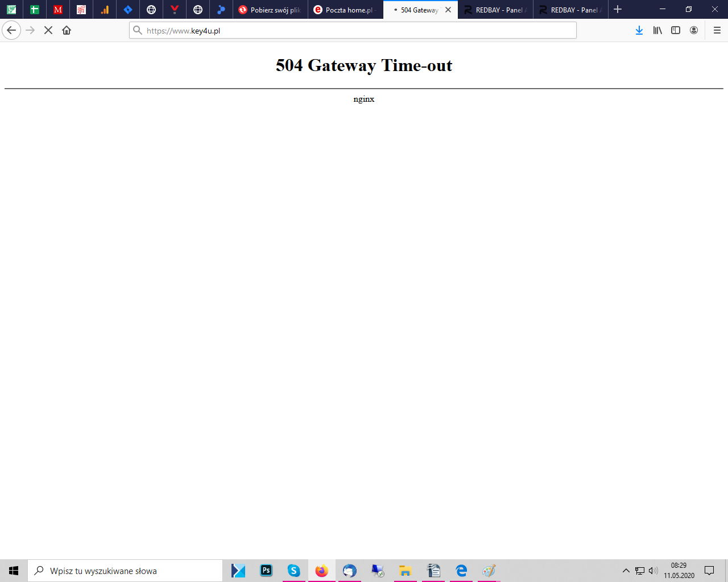728x582 pixels.
Task: Click the Back navigation arrow
Action: (11, 30)
